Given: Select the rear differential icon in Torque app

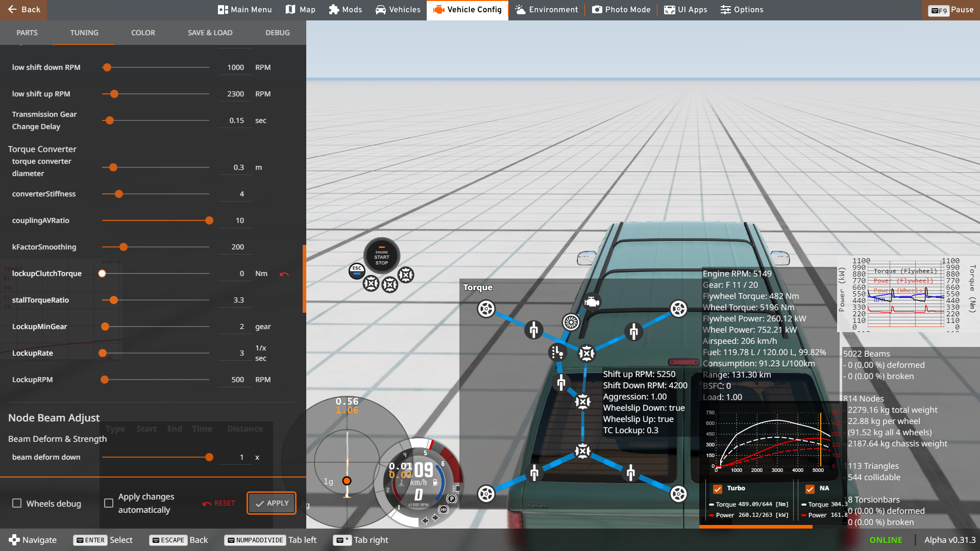Looking at the screenshot, I should tap(582, 451).
